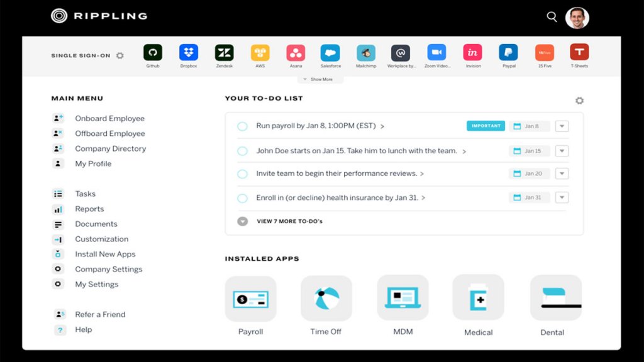Complete the performance reviews task

coord(242,174)
